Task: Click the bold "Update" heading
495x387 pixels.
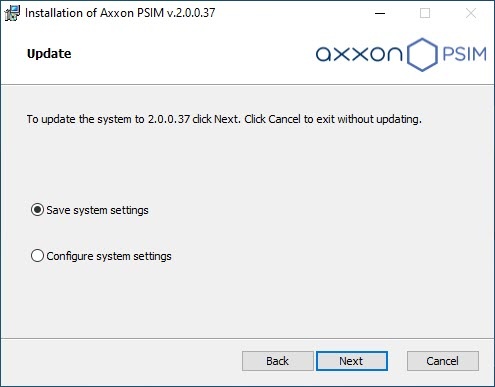Action: pos(49,54)
